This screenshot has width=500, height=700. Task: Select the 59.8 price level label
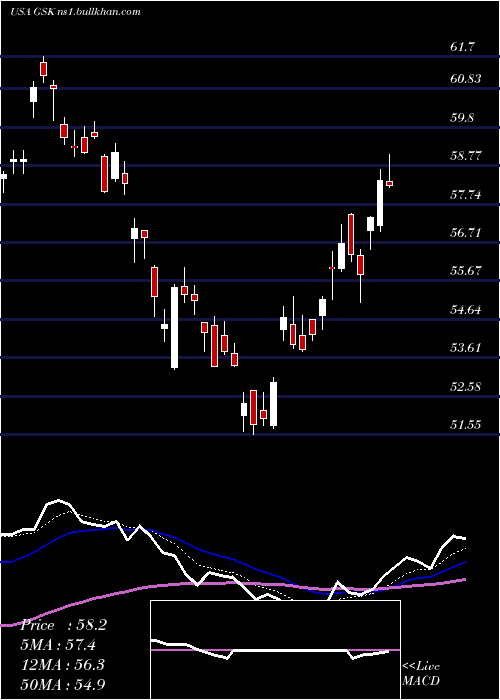[464, 118]
